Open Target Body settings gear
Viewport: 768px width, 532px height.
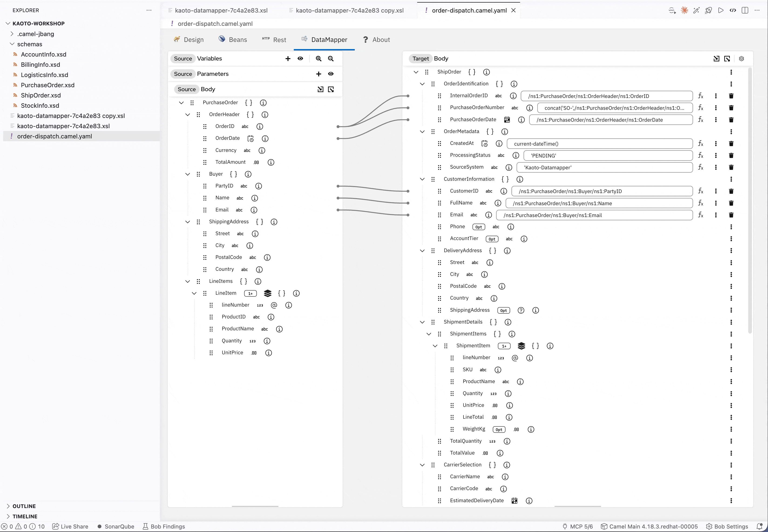tap(741, 59)
